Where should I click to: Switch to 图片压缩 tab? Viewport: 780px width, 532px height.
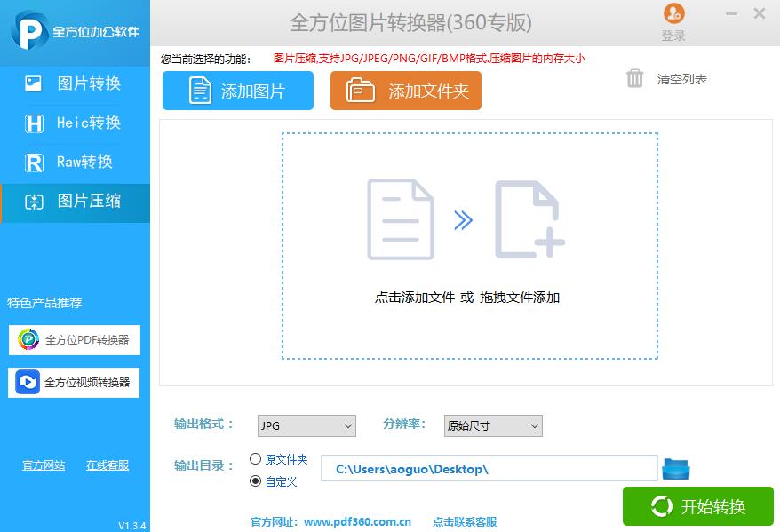click(x=76, y=202)
